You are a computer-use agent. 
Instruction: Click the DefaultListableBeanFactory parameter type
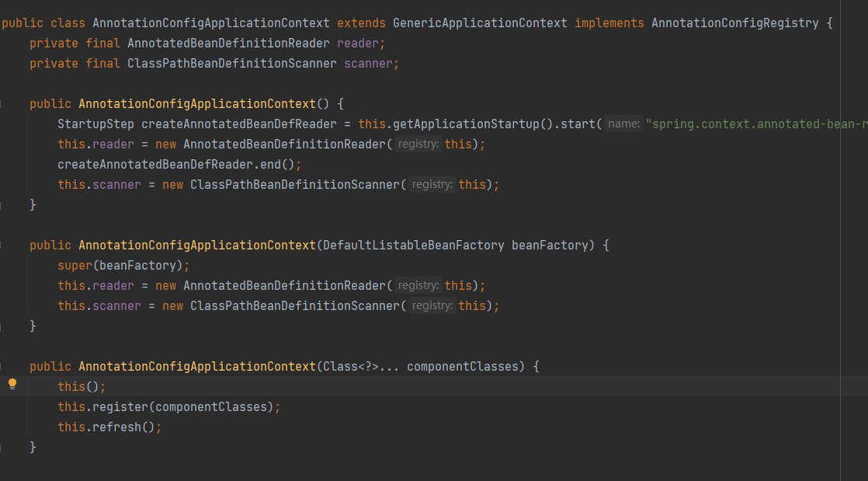click(413, 246)
